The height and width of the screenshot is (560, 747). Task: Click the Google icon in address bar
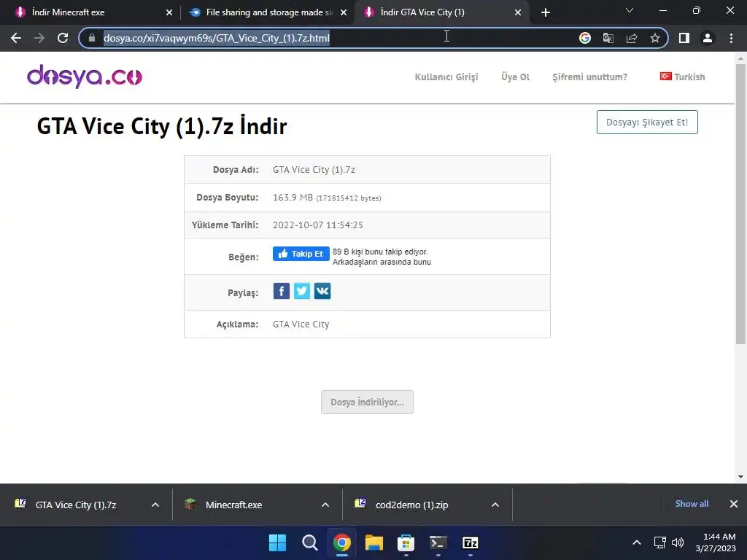coord(584,38)
